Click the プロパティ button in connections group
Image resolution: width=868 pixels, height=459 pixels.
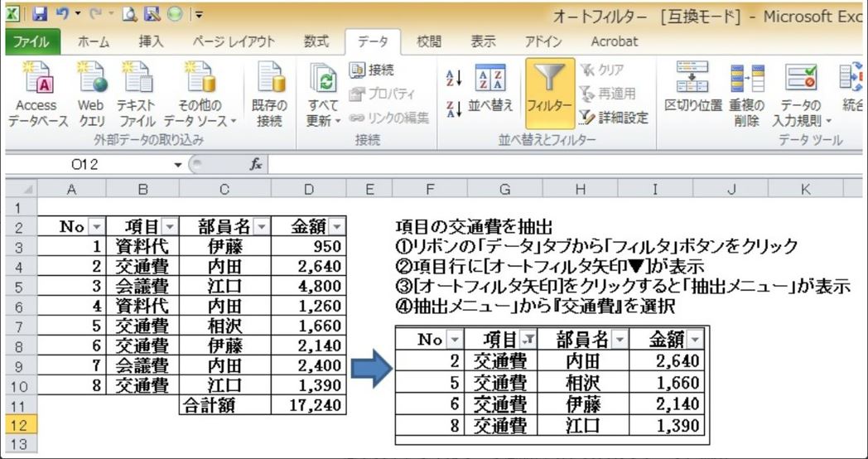pos(382,94)
